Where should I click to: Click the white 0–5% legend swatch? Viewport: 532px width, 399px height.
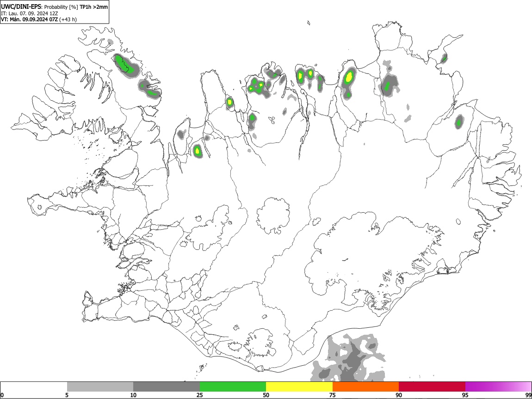pos(34,387)
